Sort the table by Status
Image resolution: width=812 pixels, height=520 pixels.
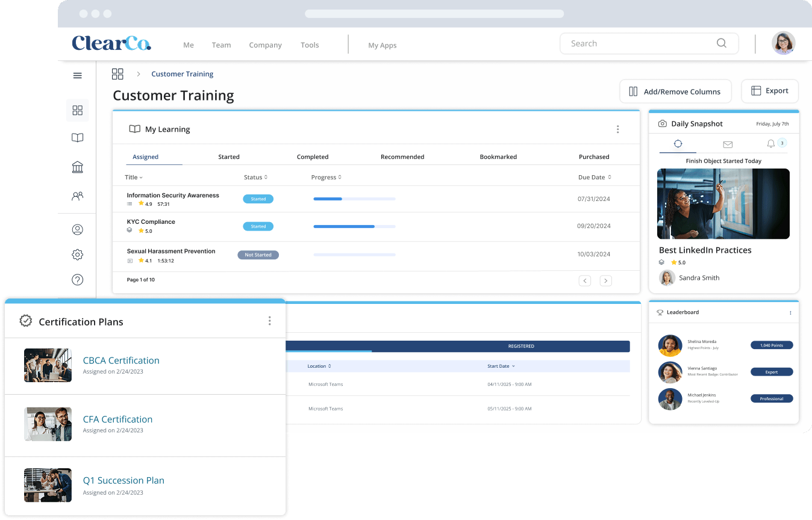[x=256, y=178]
